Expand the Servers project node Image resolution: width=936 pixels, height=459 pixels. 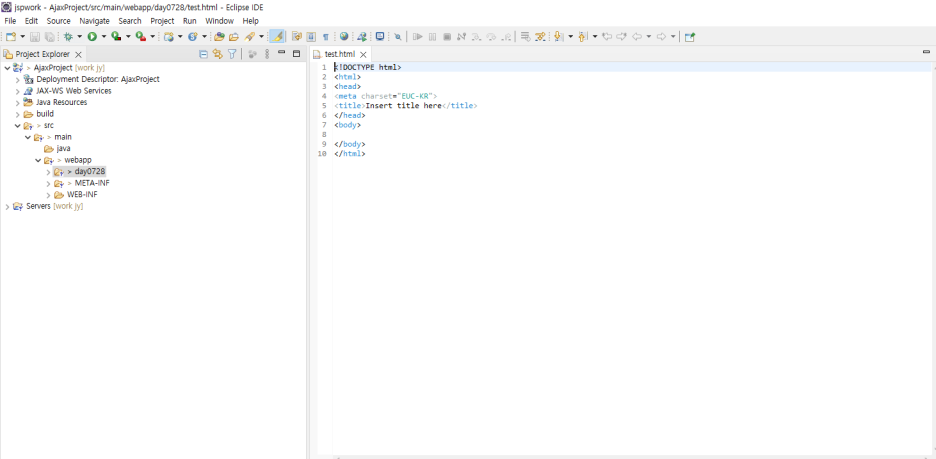point(7,207)
